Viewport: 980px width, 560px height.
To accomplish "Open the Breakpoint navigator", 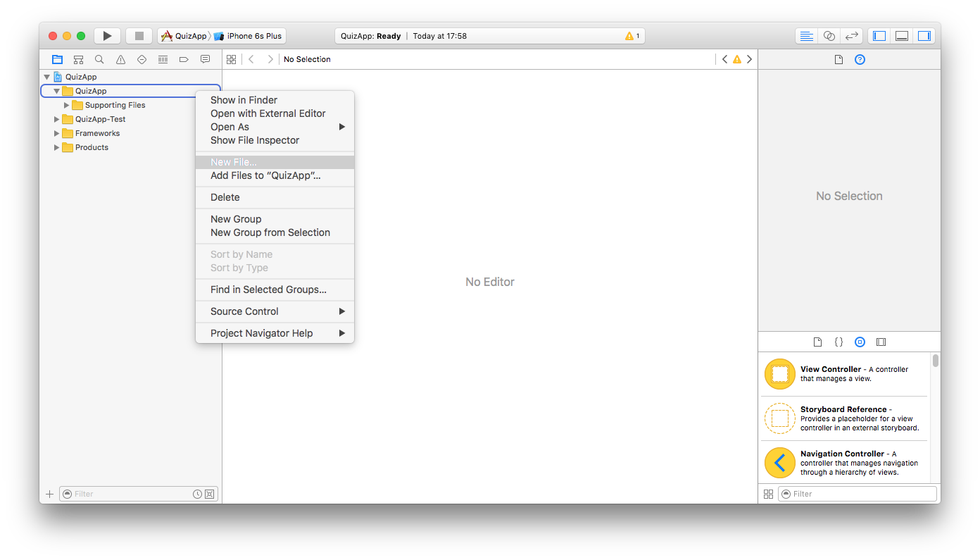I will (x=184, y=59).
